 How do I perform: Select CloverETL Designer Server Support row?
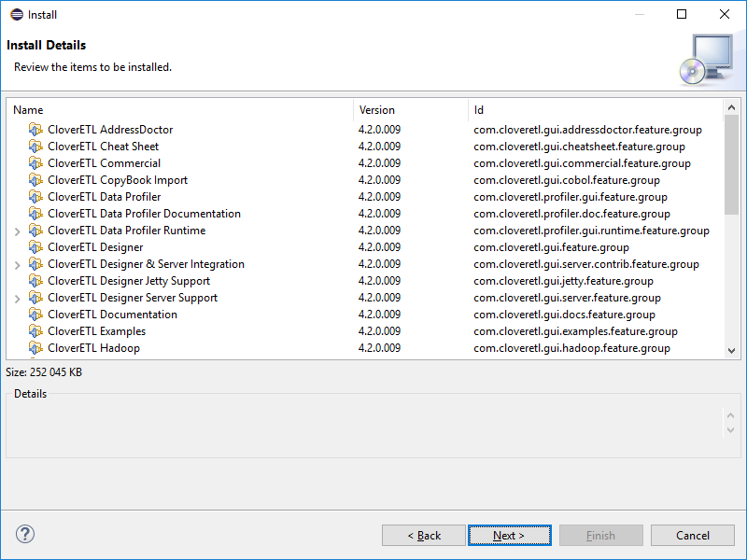tap(365, 298)
